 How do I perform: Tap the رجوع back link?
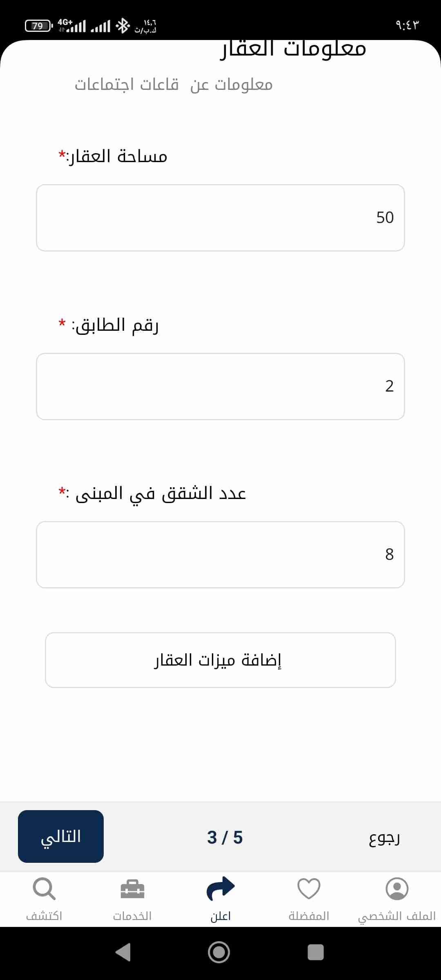[x=384, y=837]
